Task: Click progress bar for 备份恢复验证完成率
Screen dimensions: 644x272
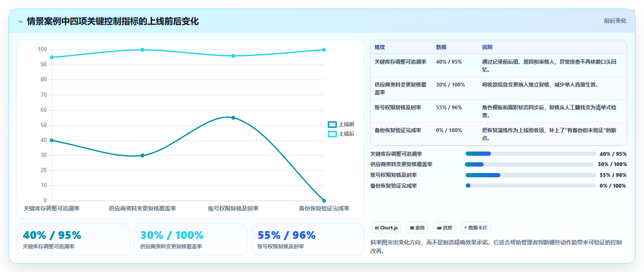Action: [531, 185]
